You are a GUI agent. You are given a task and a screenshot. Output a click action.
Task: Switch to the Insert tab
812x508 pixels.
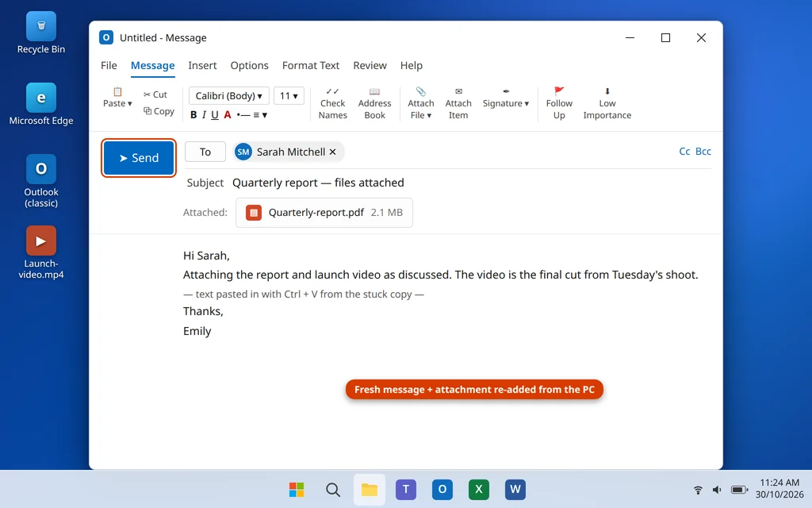coord(202,65)
